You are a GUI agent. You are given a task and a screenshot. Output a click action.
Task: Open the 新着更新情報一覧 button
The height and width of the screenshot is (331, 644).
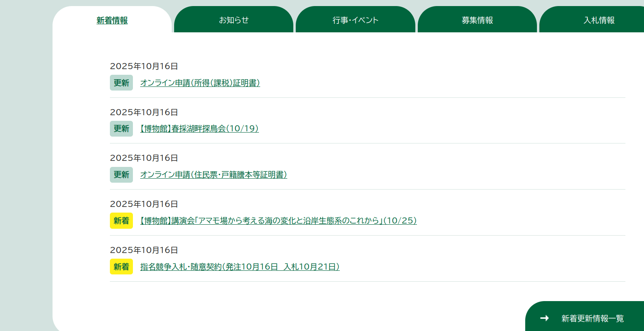coord(592,318)
